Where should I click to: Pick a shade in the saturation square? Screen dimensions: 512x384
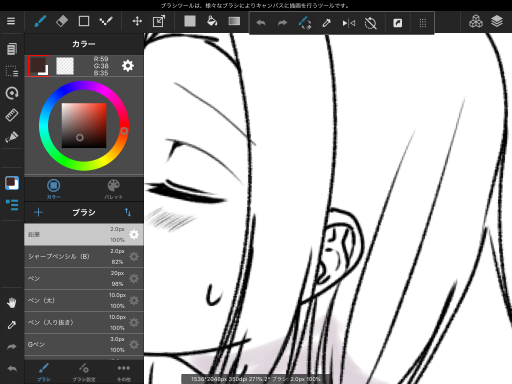coord(84,125)
